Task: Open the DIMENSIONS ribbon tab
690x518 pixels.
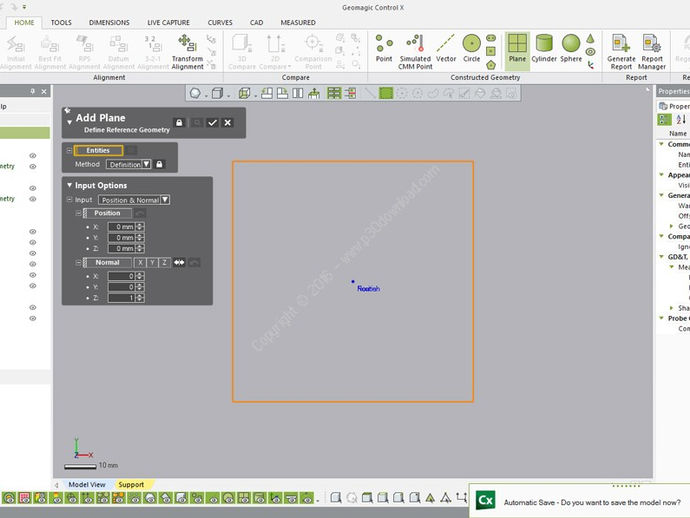Action: coord(109,22)
